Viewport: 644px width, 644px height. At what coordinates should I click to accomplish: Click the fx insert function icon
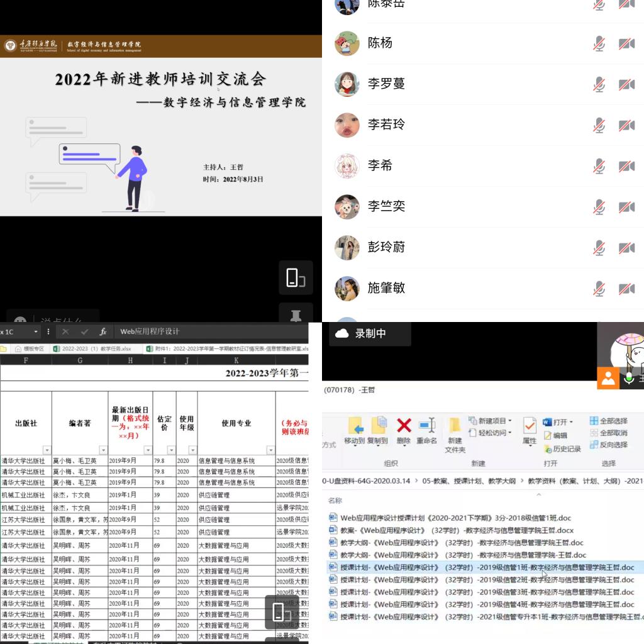coord(103,331)
